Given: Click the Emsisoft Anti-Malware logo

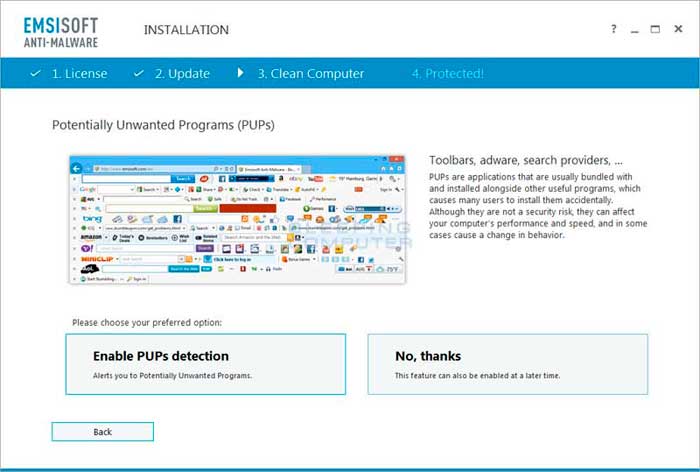Looking at the screenshot, I should tap(61, 32).
